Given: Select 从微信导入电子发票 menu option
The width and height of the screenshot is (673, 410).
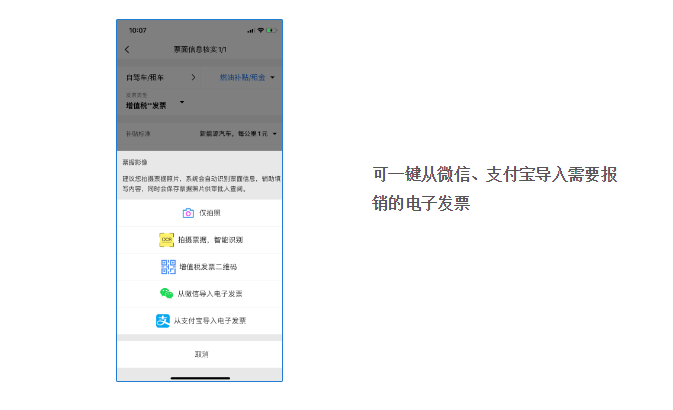Looking at the screenshot, I should (210, 294).
